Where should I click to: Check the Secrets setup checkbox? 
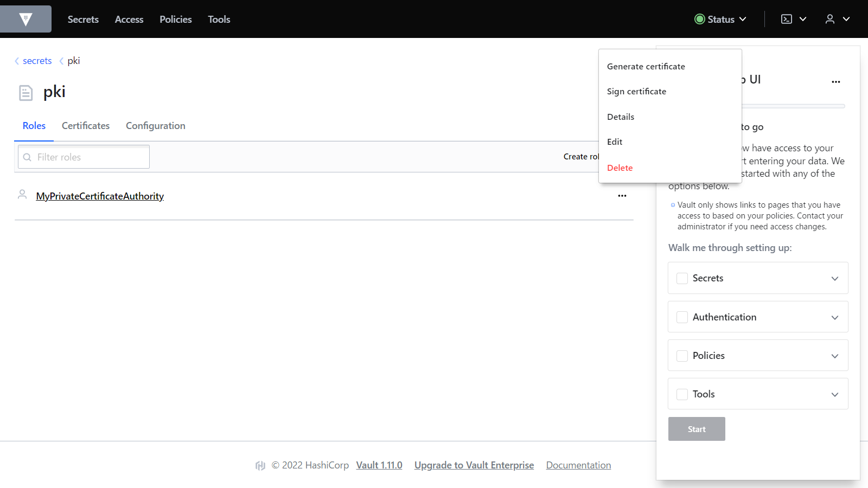pos(682,278)
